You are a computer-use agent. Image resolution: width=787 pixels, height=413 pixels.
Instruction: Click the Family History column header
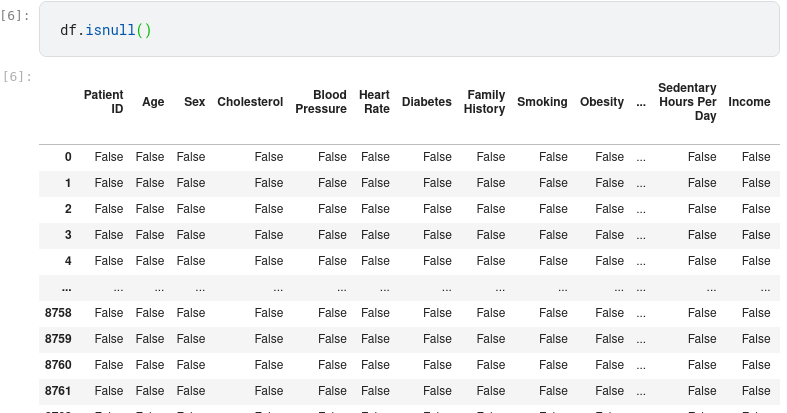pos(485,102)
